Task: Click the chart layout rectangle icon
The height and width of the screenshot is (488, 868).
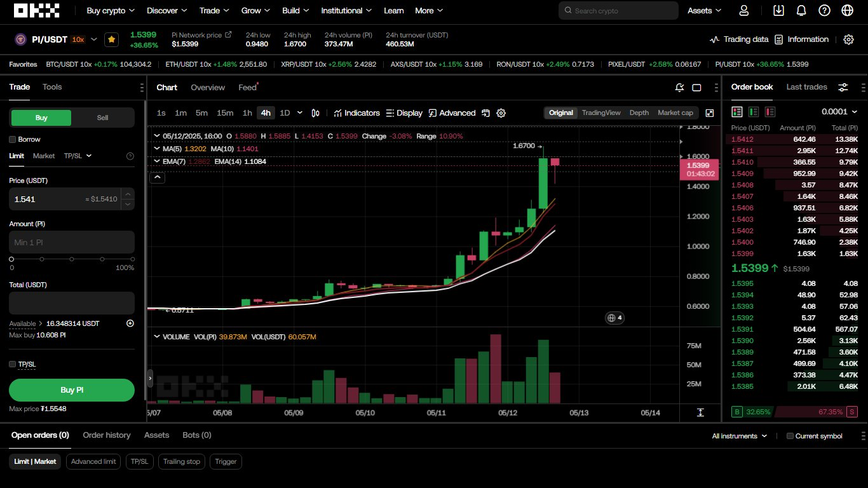Action: [696, 88]
